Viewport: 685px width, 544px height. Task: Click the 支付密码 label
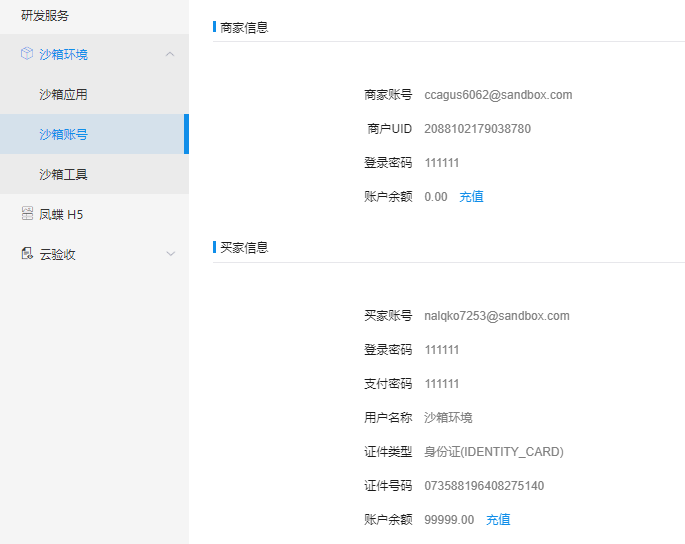(x=388, y=384)
